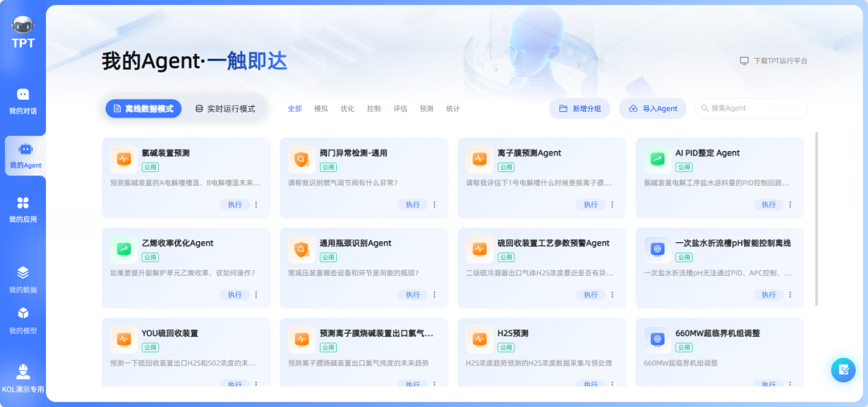Click the KOL演示专用 user avatar
Image resolution: width=868 pixels, height=407 pixels.
coord(23,372)
